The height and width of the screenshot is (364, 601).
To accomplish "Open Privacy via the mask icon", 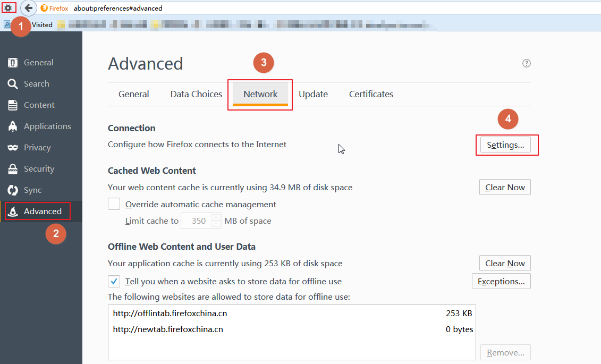I will coord(13,148).
